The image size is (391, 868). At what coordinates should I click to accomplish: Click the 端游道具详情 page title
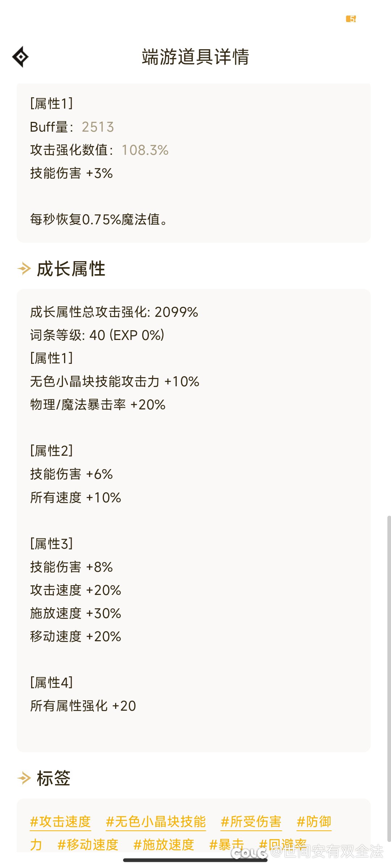point(195,57)
